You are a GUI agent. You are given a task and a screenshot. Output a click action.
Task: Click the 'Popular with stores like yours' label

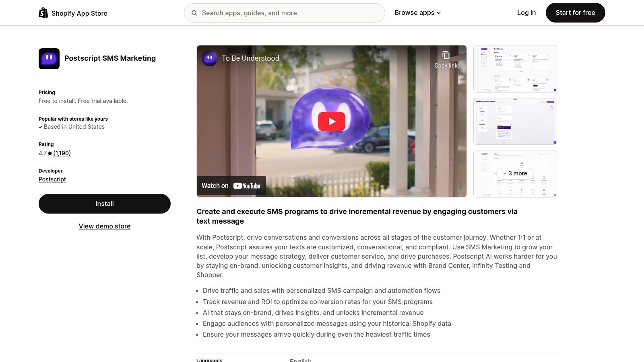pos(73,119)
